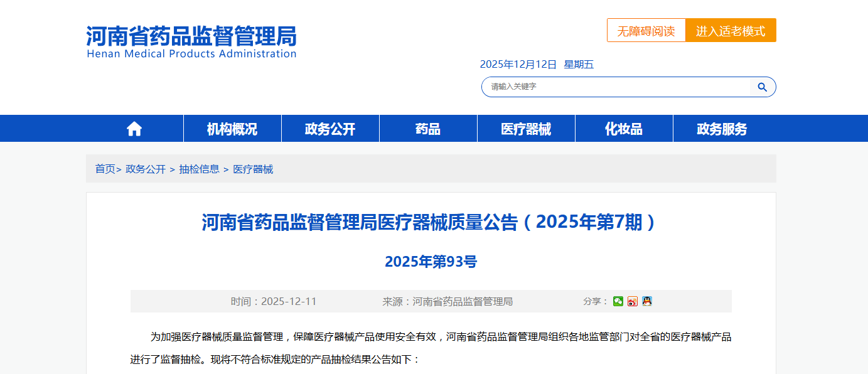Enable 无障碍阅读 accessibility reading
This screenshot has height=374, width=868.
[646, 31]
